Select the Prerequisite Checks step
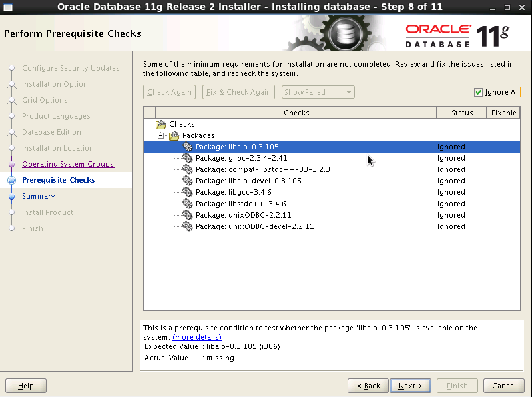 [58, 180]
